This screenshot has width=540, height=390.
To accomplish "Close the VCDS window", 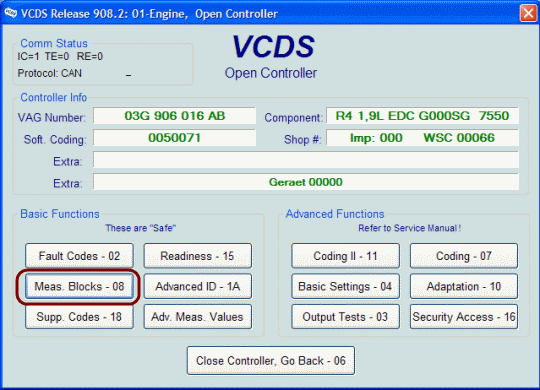I will coord(528,13).
